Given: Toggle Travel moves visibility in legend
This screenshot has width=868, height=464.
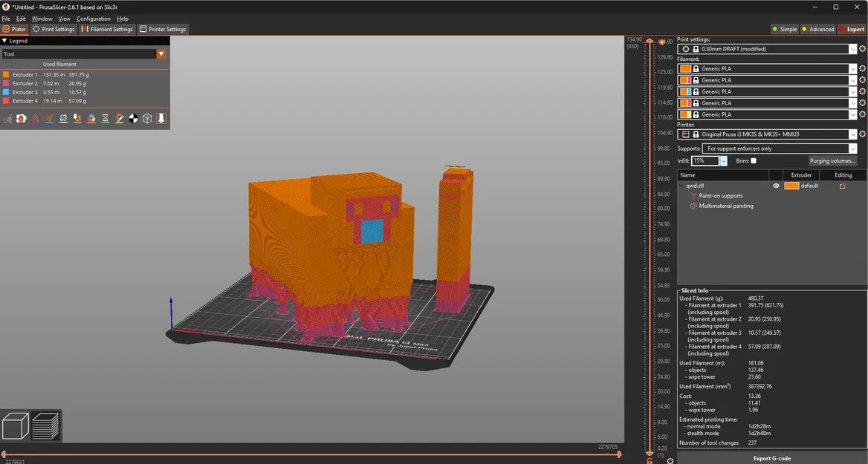Looking at the screenshot, I should click(x=7, y=118).
